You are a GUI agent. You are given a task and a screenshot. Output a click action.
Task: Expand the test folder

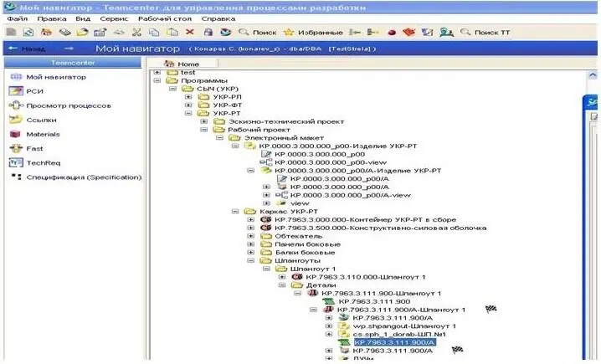pos(157,72)
